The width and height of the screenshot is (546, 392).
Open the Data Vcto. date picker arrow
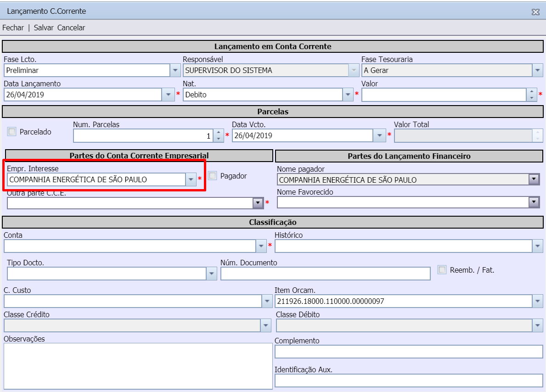point(379,136)
